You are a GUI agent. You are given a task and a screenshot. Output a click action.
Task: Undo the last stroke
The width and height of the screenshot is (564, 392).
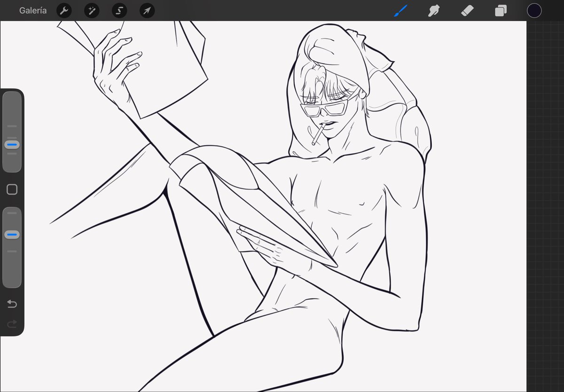(x=12, y=304)
